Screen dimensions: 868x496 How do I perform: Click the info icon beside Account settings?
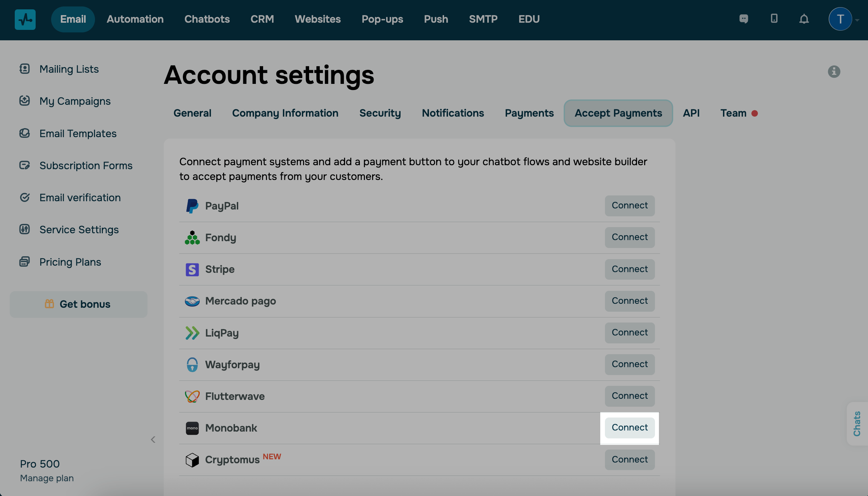click(834, 72)
